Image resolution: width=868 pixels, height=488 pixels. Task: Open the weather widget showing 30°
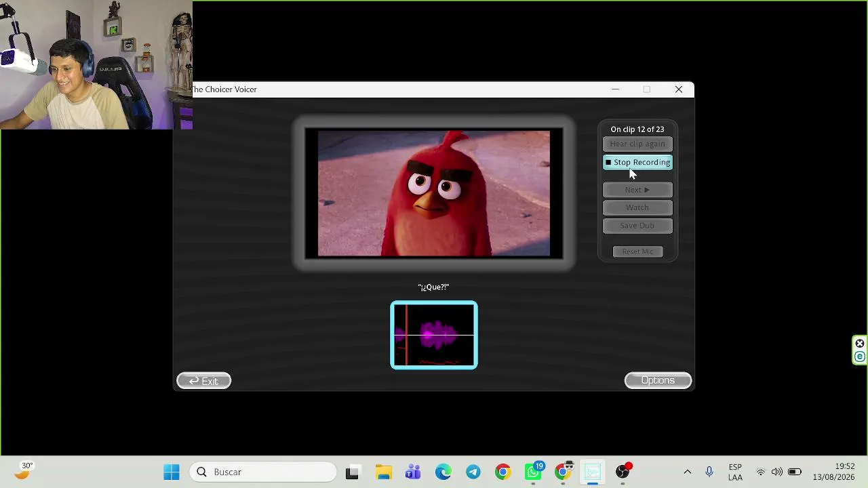point(24,471)
